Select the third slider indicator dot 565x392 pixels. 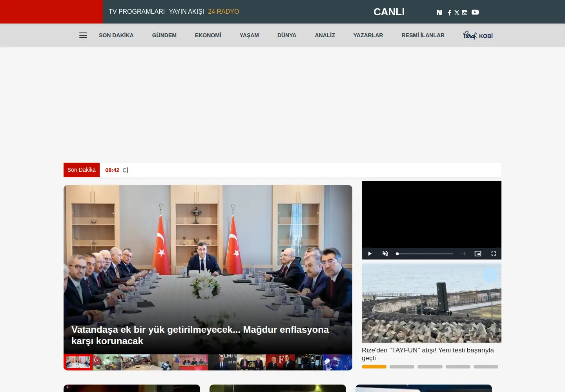click(x=430, y=367)
